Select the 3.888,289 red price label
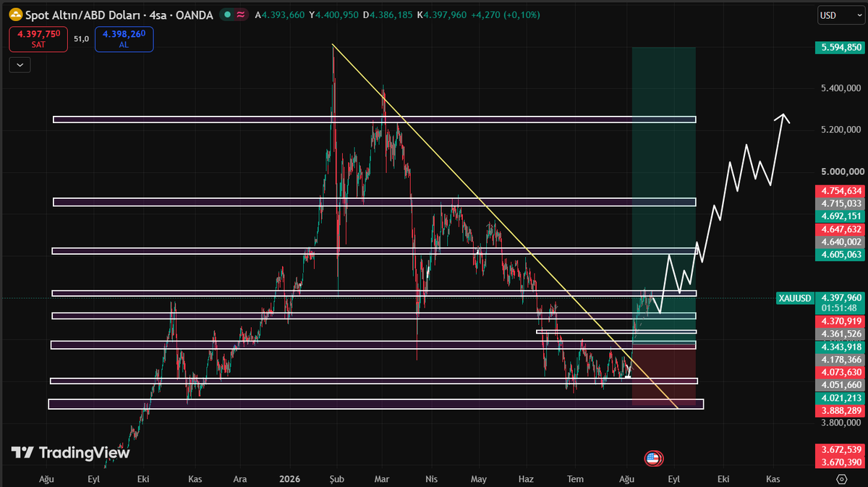 pyautogui.click(x=840, y=410)
